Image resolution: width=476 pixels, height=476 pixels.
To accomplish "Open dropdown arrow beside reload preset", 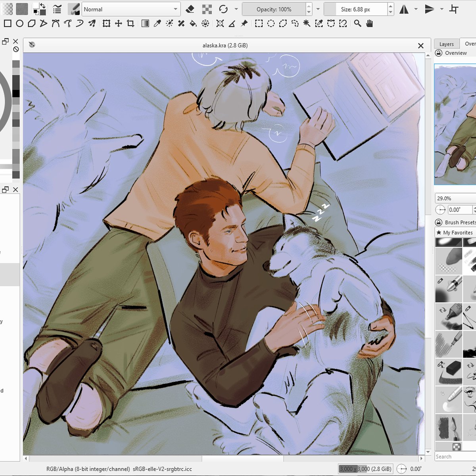I will click(x=236, y=9).
